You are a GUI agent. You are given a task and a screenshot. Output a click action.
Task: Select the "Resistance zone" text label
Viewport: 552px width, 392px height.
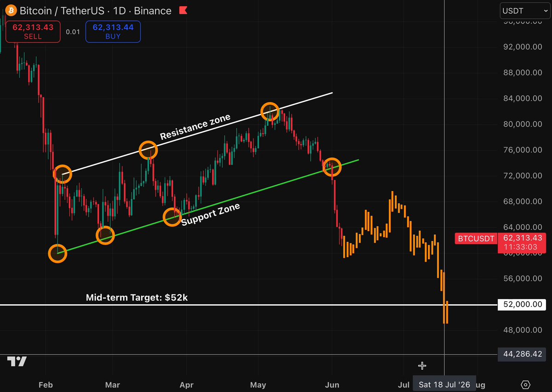(195, 127)
